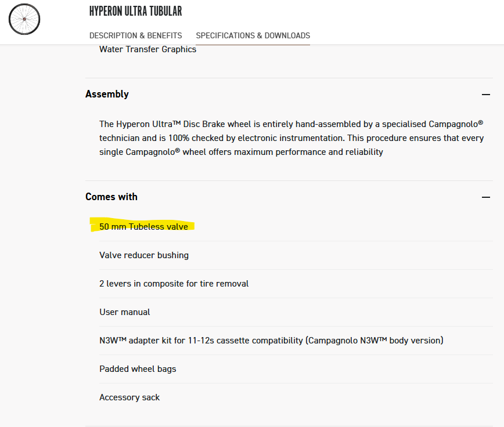This screenshot has width=504, height=427.
Task: Switch to Description & Benefits tab
Action: click(x=135, y=35)
